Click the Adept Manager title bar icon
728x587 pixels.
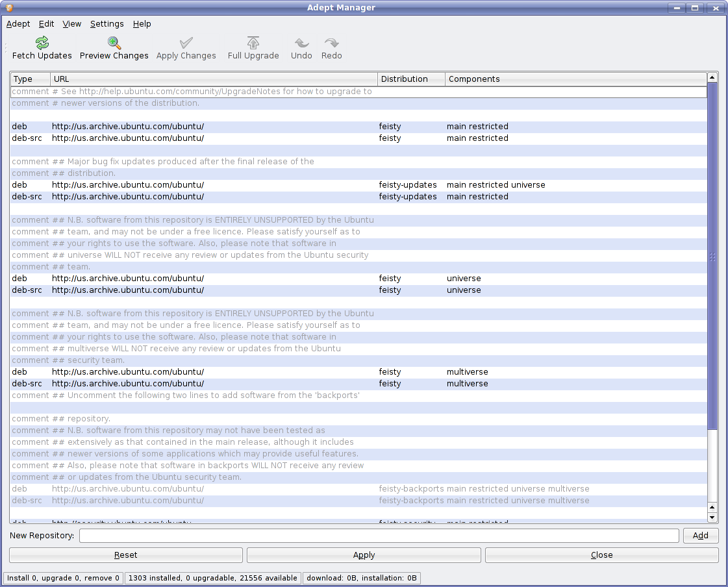(x=8, y=8)
